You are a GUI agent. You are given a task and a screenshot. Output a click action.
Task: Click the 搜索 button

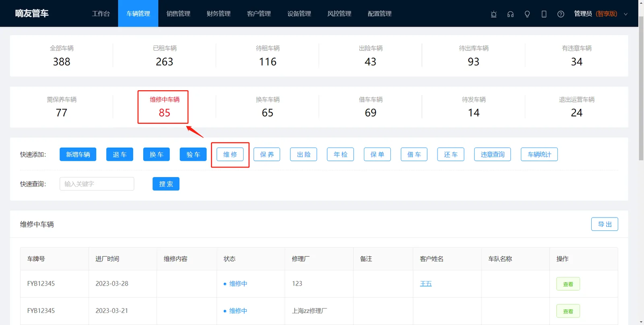tap(166, 184)
